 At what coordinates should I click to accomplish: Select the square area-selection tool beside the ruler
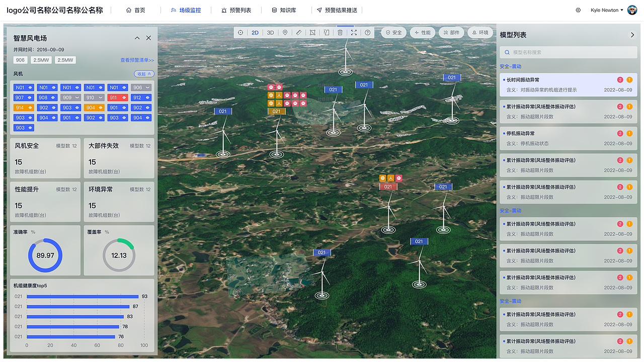312,33
